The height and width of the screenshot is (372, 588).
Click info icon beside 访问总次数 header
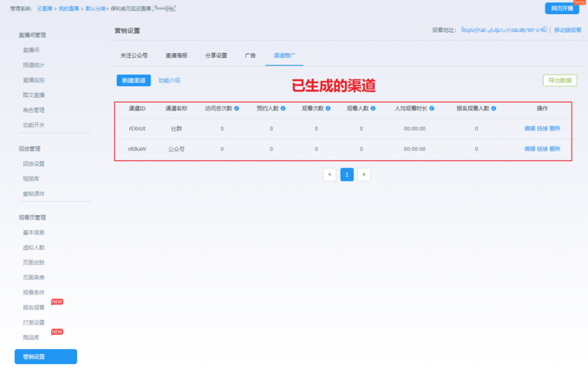(237, 108)
